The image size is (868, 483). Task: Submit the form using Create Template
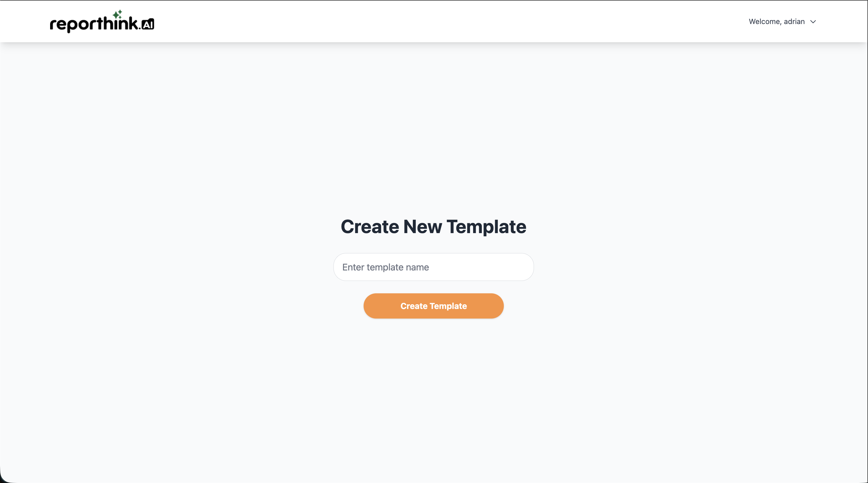pyautogui.click(x=433, y=306)
